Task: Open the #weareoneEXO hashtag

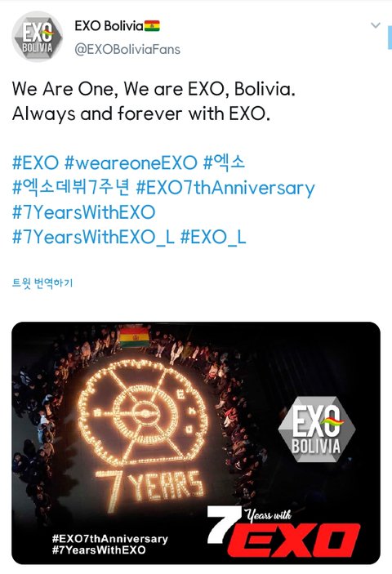Action: (131, 163)
